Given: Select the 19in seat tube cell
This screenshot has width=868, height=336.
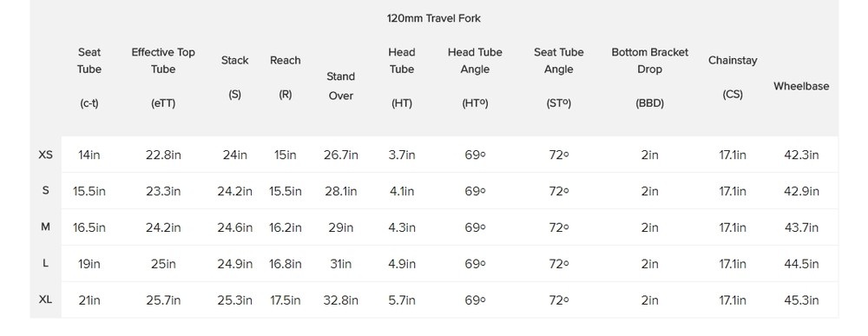Looking at the screenshot, I should pos(89,264).
